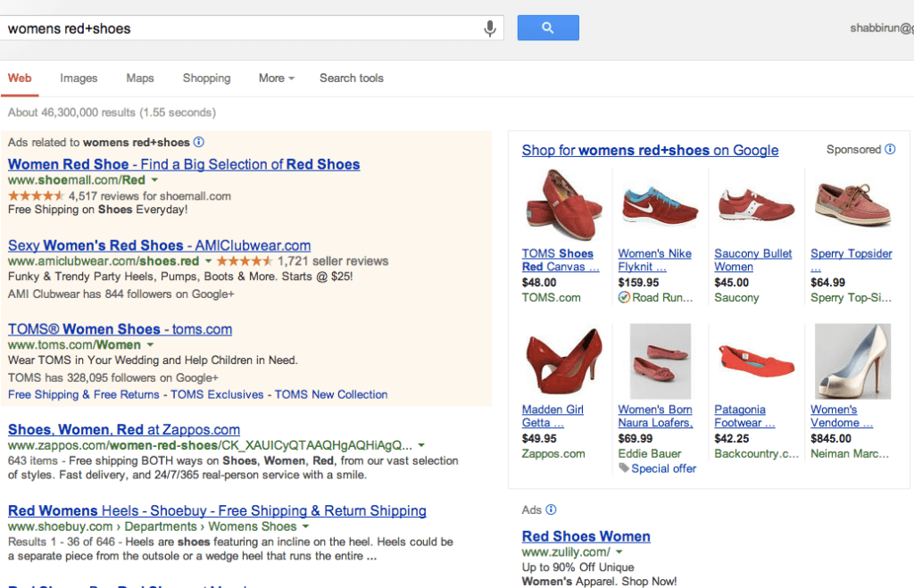Click the TOMS red canvas shoe thumbnail
The height and width of the screenshot is (588, 914).
(562, 205)
